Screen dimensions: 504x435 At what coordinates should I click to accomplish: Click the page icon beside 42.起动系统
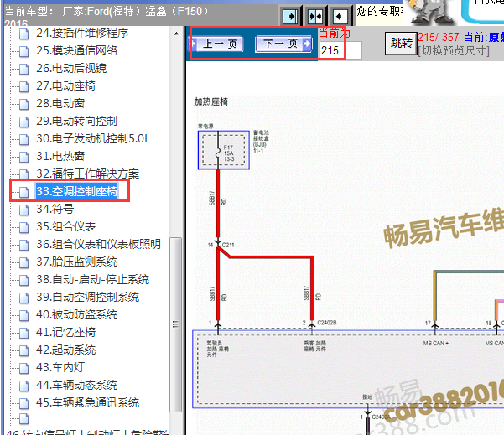click(23, 350)
